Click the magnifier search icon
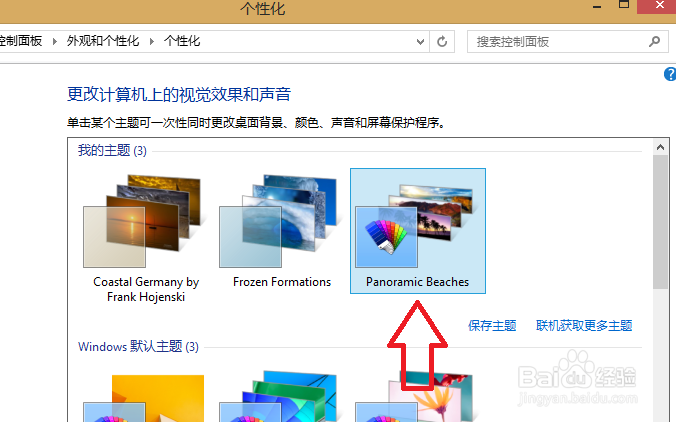The image size is (676, 422). (654, 41)
